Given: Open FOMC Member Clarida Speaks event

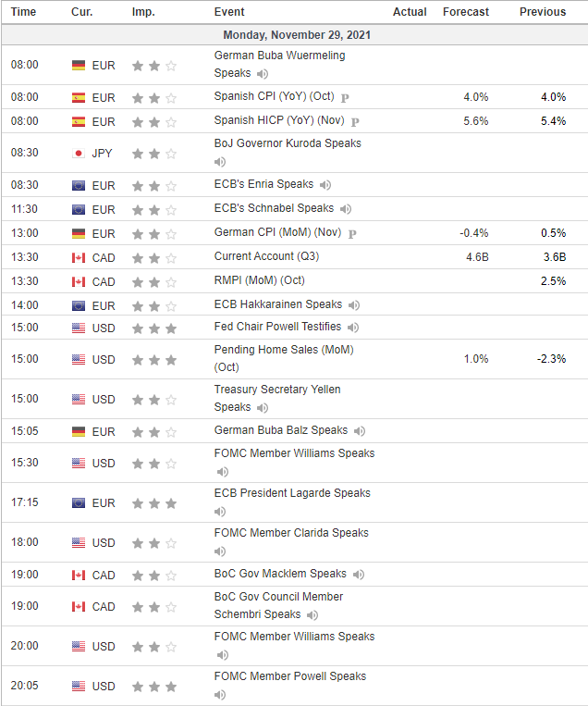Looking at the screenshot, I should [x=291, y=533].
